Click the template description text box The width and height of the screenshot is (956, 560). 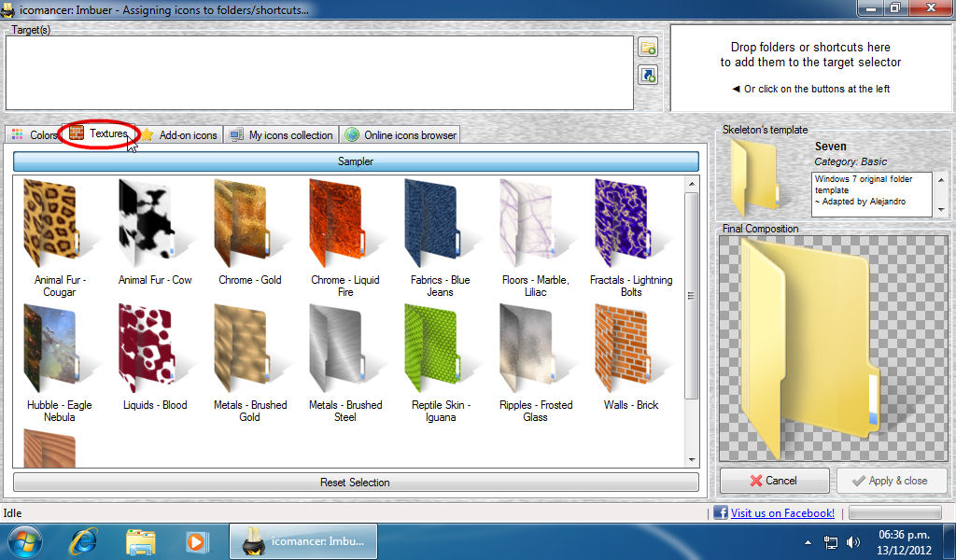(x=871, y=194)
